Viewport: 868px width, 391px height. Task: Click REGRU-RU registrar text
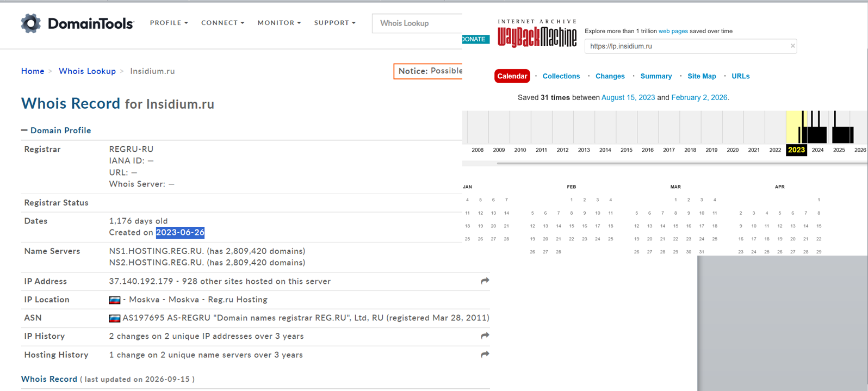click(x=131, y=149)
